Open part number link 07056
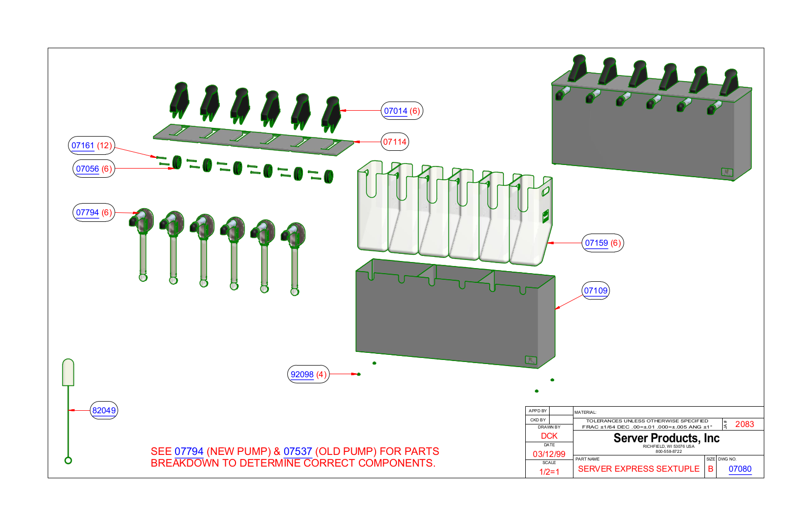 (87, 169)
